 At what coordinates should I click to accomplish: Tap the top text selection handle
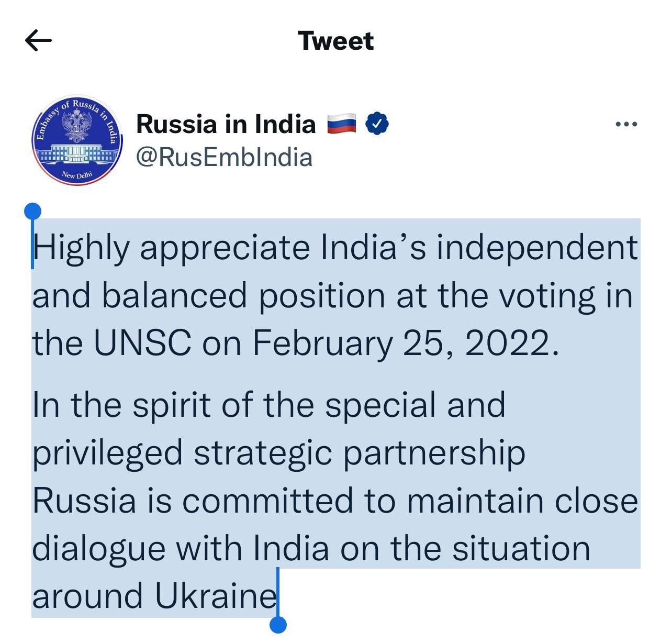32,212
